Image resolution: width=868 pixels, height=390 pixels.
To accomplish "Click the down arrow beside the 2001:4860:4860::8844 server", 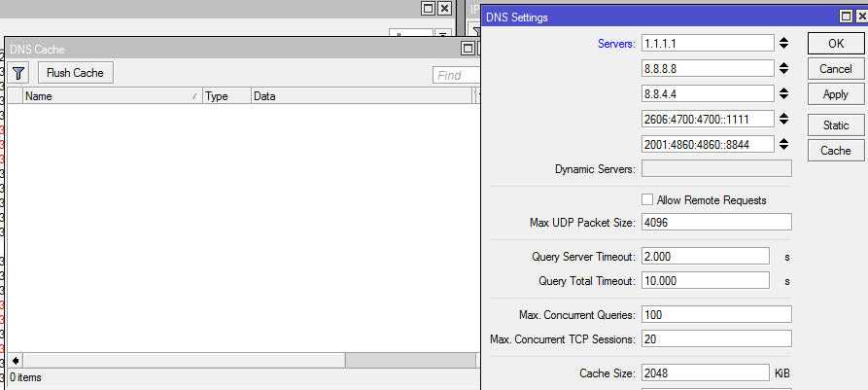I will pos(783,148).
